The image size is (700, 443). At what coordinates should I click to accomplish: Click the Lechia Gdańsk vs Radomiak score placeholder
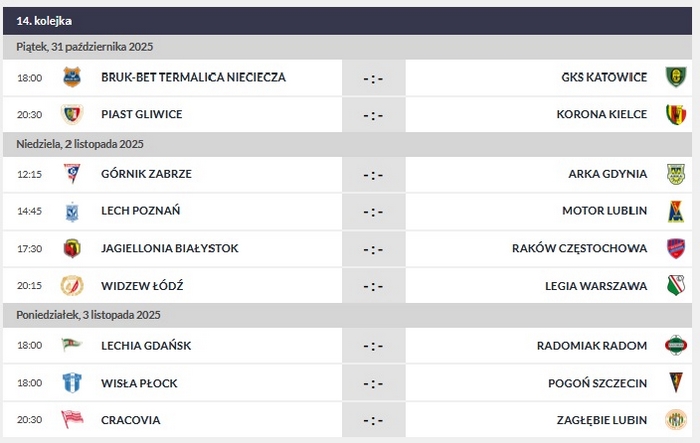(x=373, y=346)
